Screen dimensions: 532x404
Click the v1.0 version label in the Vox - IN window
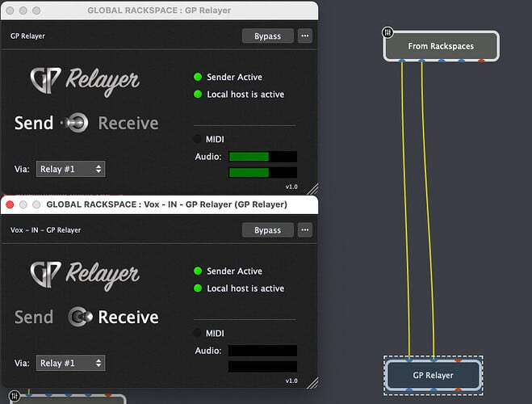tap(291, 381)
